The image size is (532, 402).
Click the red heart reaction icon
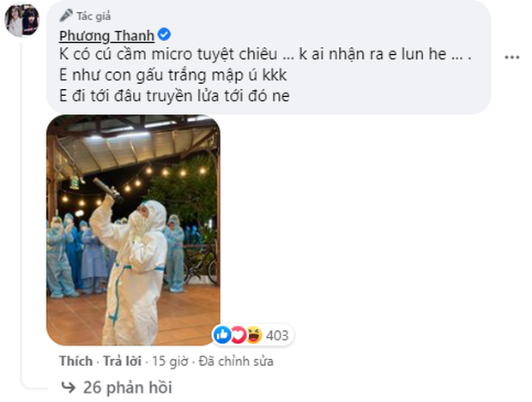click(x=239, y=335)
